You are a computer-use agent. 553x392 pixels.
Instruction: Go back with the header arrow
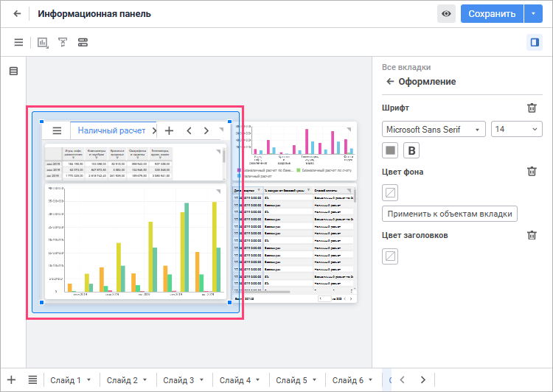click(17, 14)
